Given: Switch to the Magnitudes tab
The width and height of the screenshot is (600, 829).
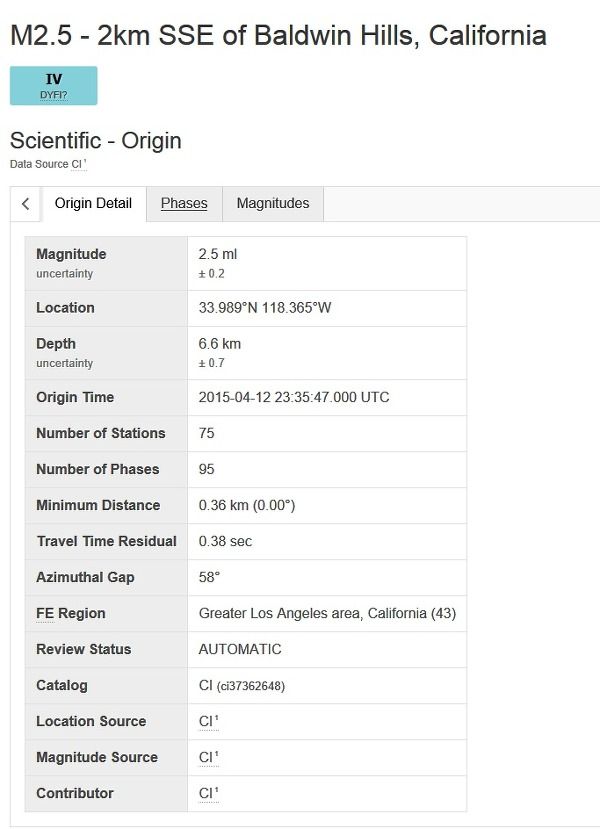Looking at the screenshot, I should 273,204.
